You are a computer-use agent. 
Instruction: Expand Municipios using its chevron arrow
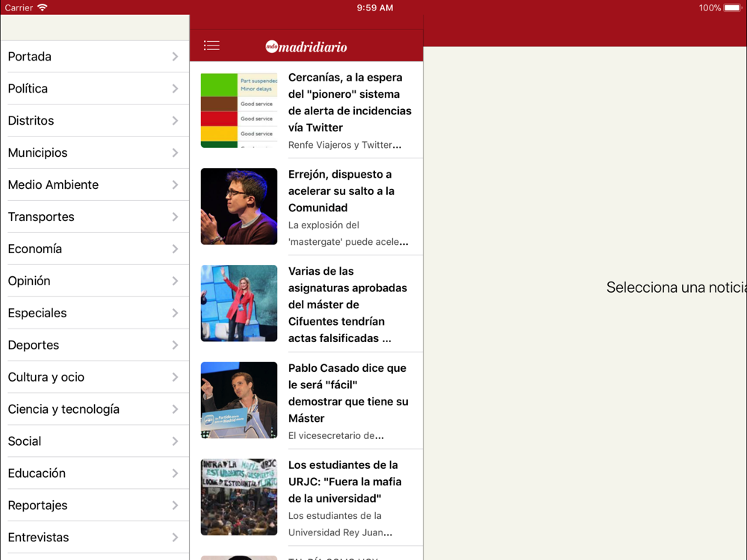pos(175,153)
